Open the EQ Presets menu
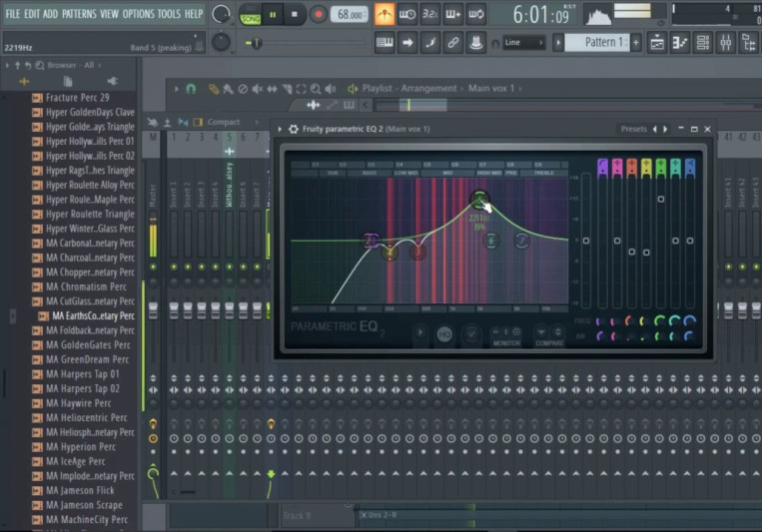The image size is (762, 532). (633, 129)
